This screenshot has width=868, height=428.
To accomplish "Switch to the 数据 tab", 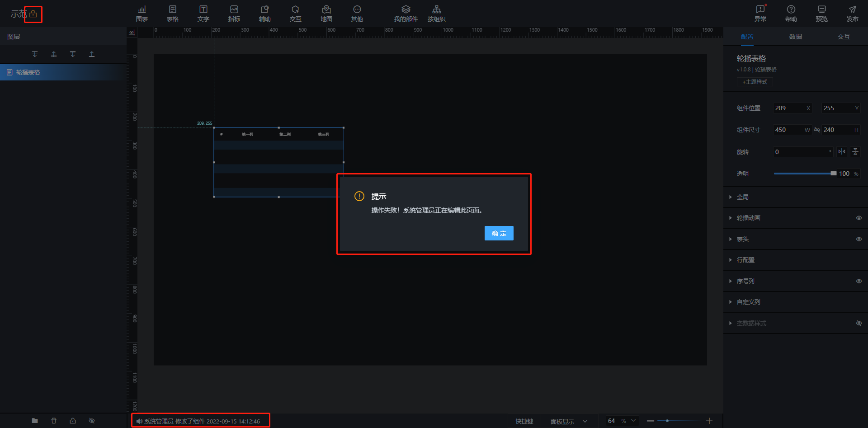I will tap(795, 37).
